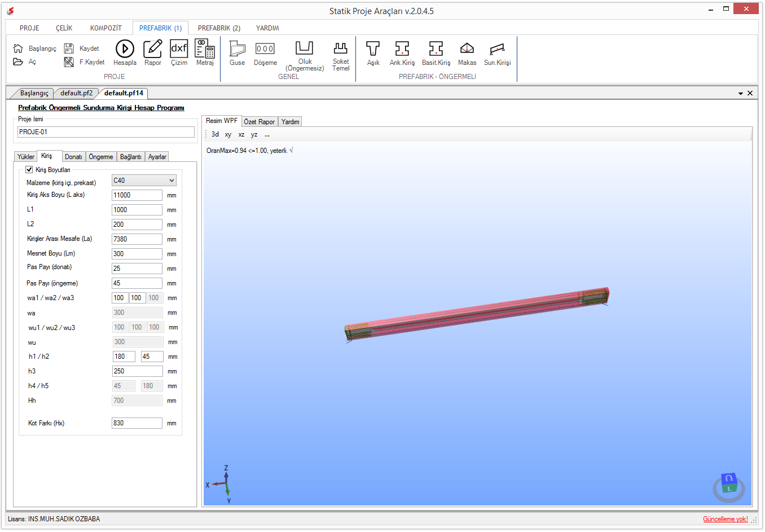Click the L1 value field
Viewport: 765px width, 532px height.
137,210
